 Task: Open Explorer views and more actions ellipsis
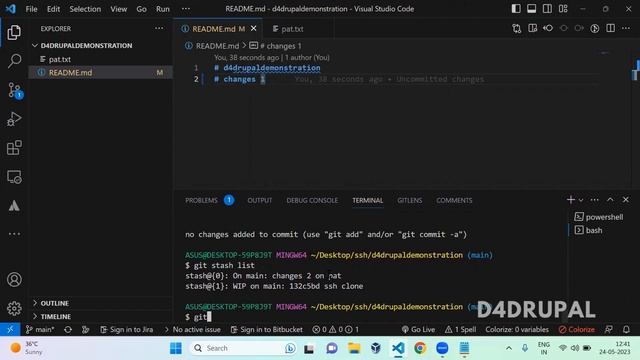tap(159, 29)
